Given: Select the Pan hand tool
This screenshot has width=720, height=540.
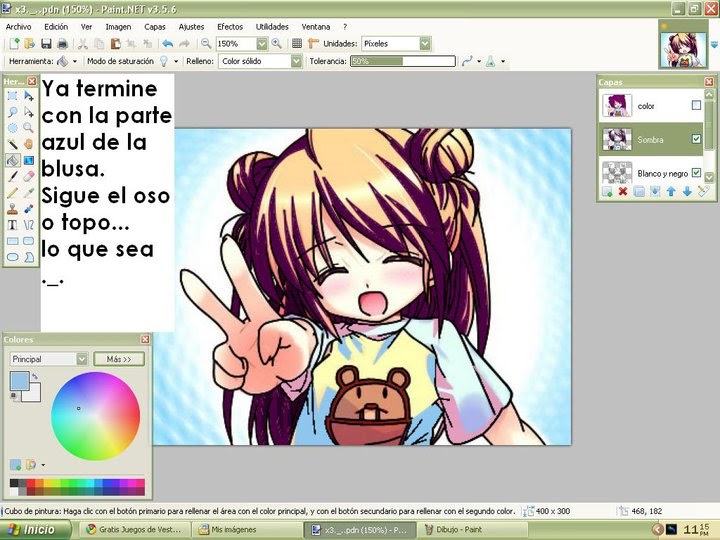Looking at the screenshot, I should 28,144.
